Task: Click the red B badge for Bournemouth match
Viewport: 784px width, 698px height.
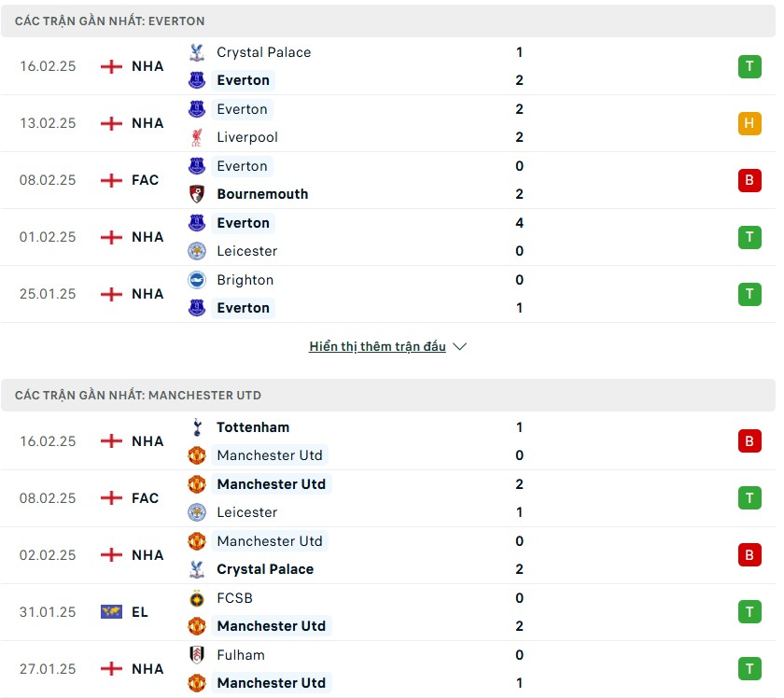Action: point(749,180)
